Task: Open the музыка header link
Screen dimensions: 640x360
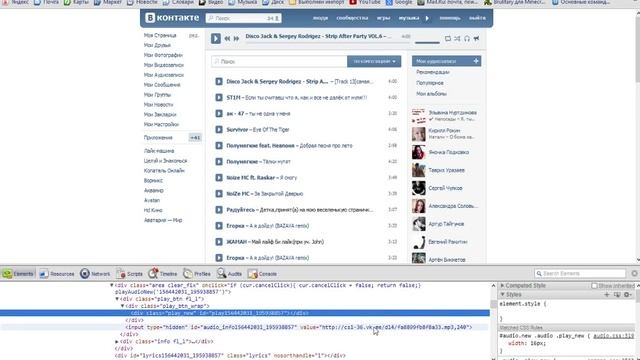Action: (x=409, y=18)
